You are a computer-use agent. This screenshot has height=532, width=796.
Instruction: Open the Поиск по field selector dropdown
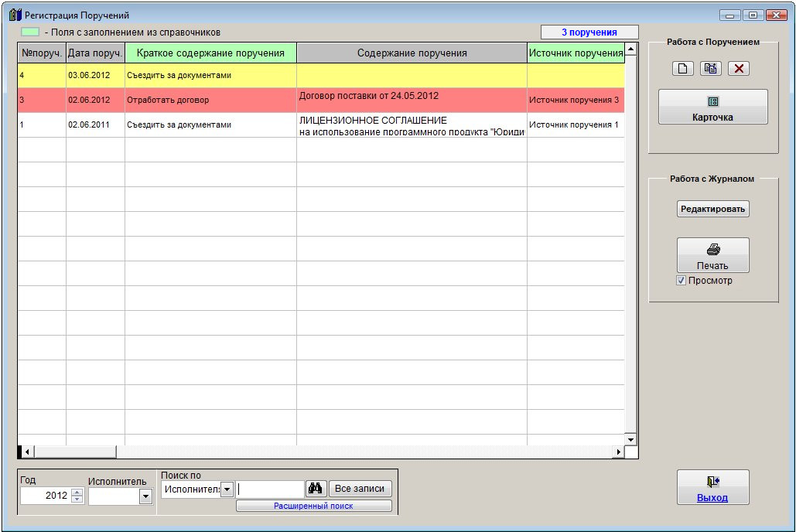tap(227, 489)
